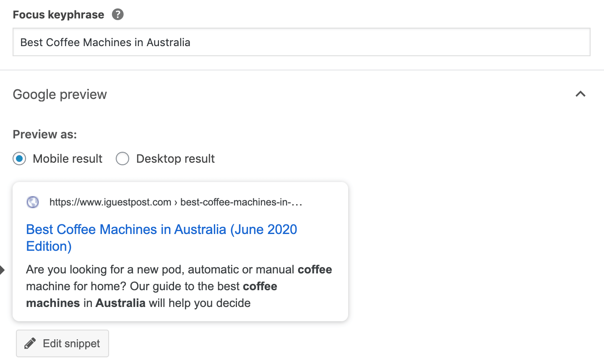Click the Preview as label
The image size is (604, 364).
(45, 134)
